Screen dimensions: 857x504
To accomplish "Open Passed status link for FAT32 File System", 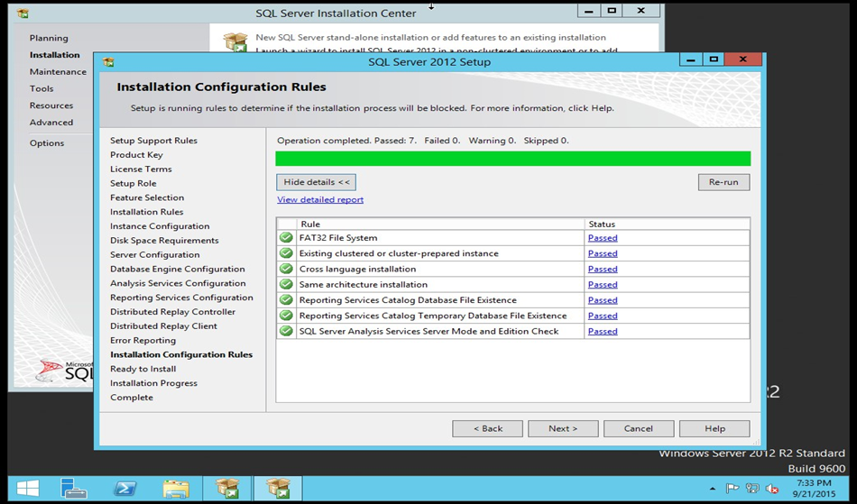I will 603,238.
